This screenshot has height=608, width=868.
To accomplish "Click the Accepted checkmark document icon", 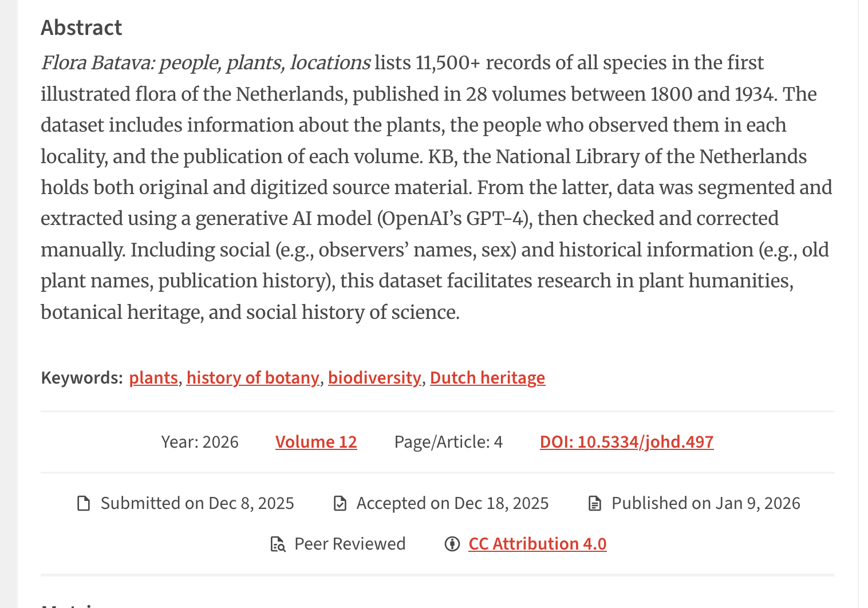I will pos(340,504).
